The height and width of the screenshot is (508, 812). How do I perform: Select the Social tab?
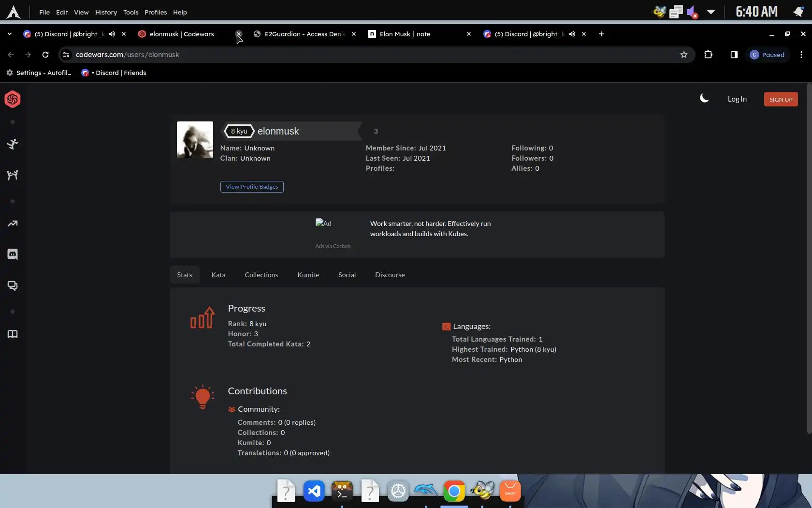coord(347,275)
